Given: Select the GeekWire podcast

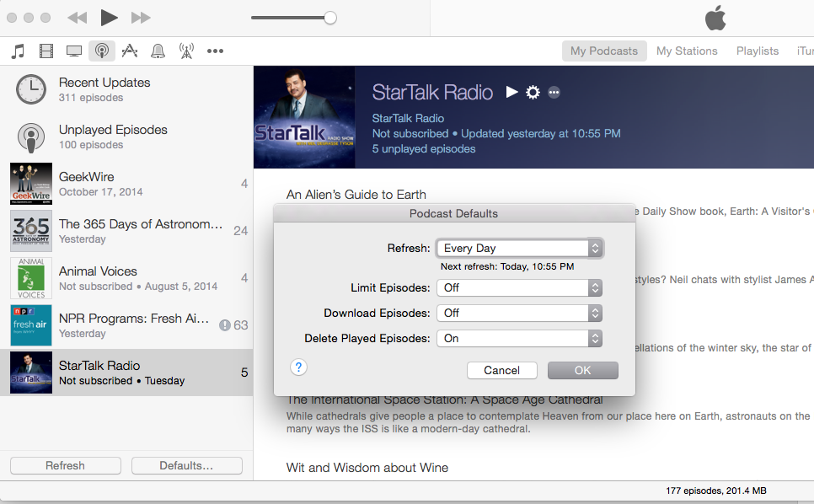Looking at the screenshot, I should [126, 184].
